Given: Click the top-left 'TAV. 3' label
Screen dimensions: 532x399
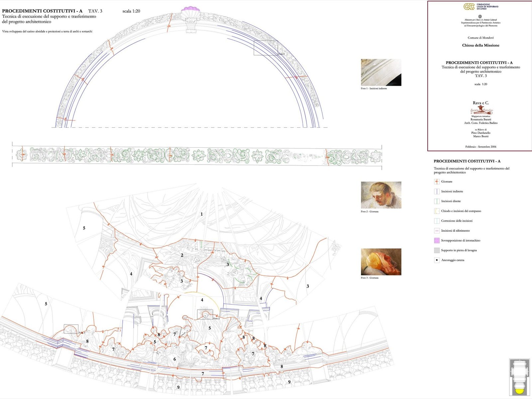Looking at the screenshot, I should (95, 11).
